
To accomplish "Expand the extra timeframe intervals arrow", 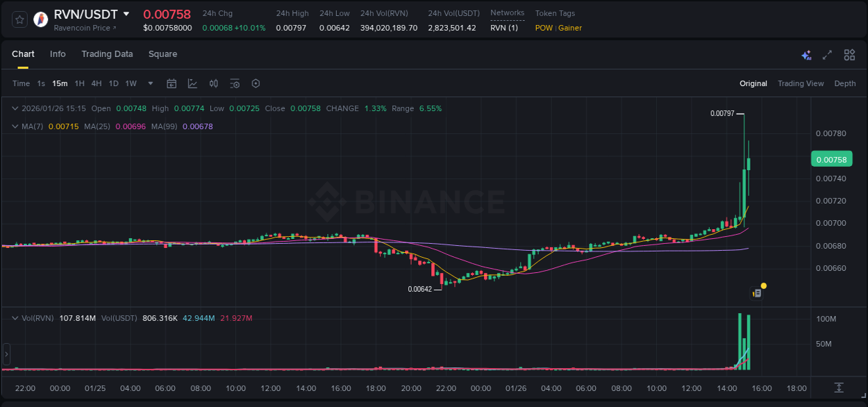I will (x=149, y=83).
